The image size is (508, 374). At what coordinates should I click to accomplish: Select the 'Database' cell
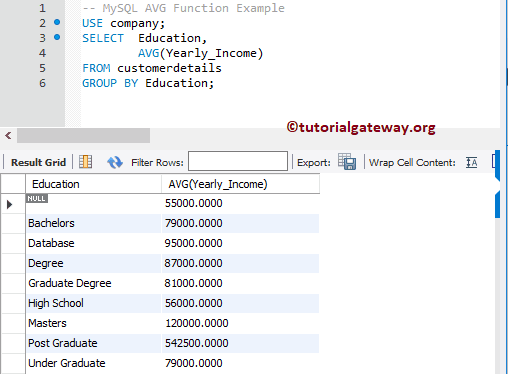pyautogui.click(x=93, y=243)
